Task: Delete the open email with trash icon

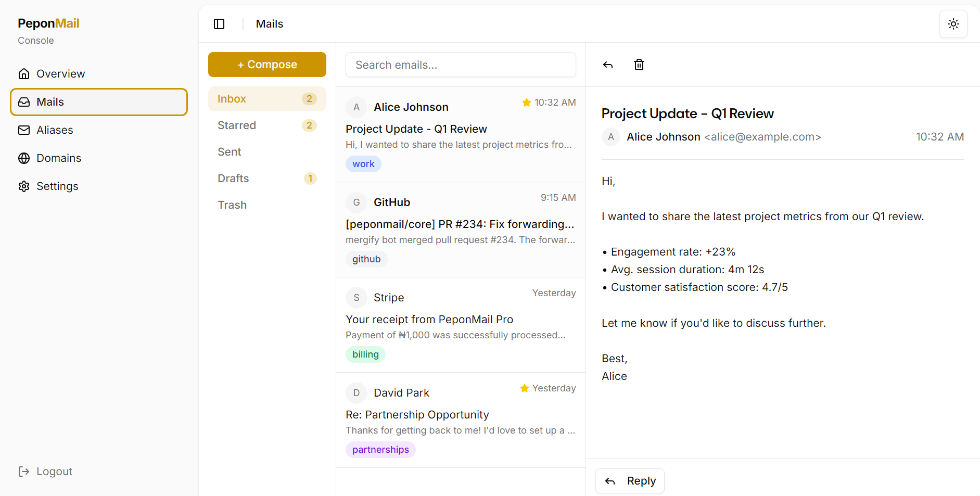Action: [x=639, y=65]
